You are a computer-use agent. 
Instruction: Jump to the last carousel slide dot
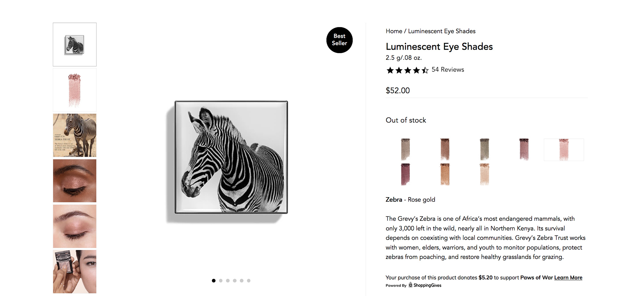249,281
